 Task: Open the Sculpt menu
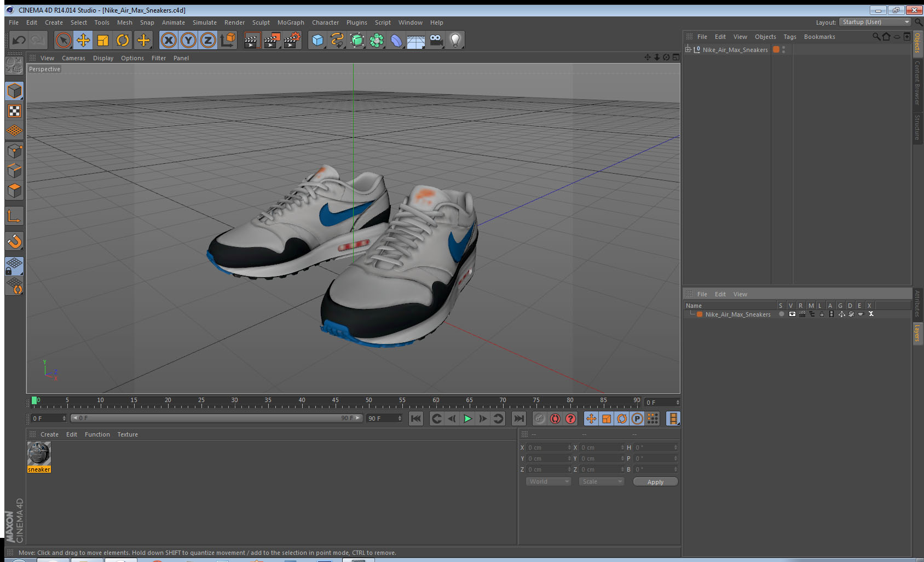click(261, 22)
